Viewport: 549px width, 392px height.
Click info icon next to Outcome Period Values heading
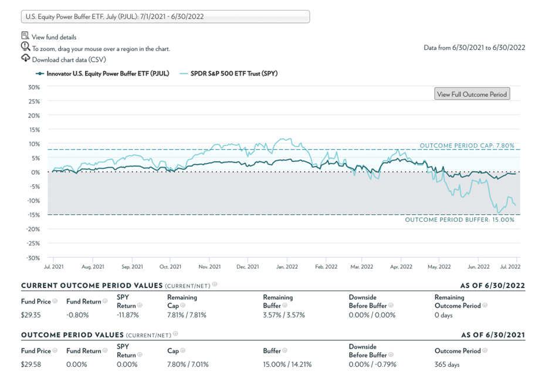coord(175,334)
